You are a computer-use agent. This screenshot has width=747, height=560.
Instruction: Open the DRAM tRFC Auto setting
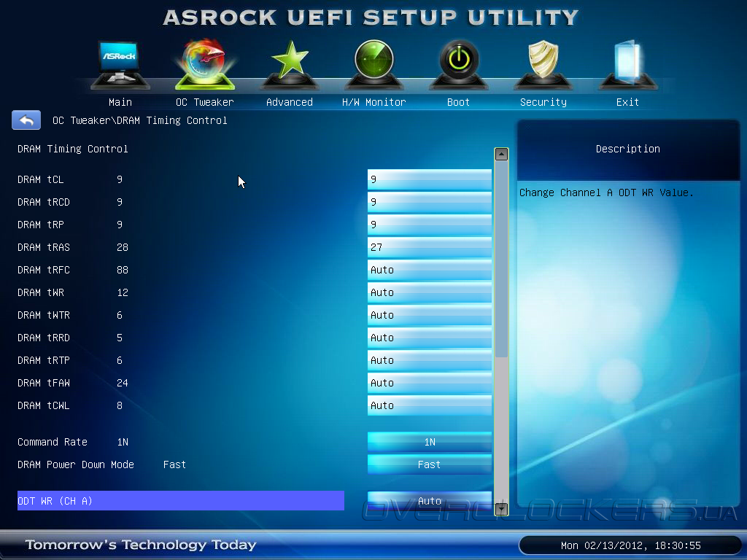coord(430,270)
